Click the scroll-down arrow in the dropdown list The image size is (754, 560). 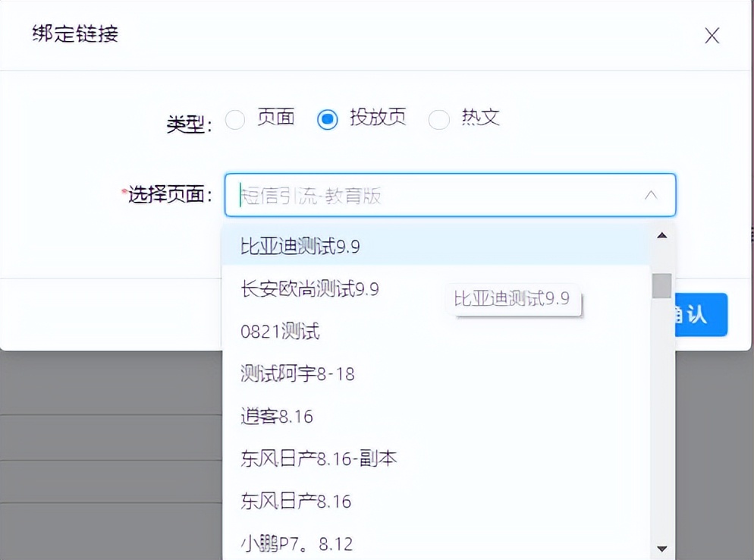[x=661, y=548]
